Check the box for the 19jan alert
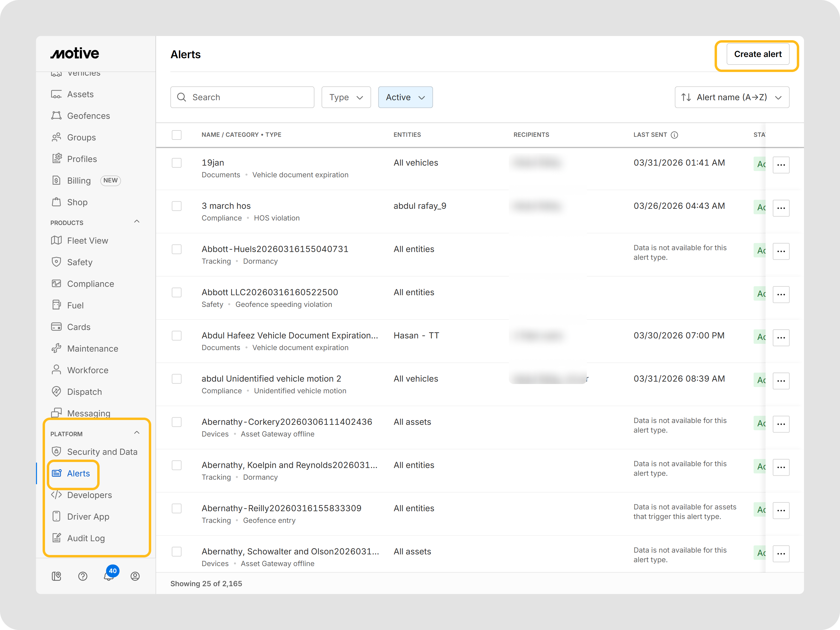840x630 pixels. point(177,163)
